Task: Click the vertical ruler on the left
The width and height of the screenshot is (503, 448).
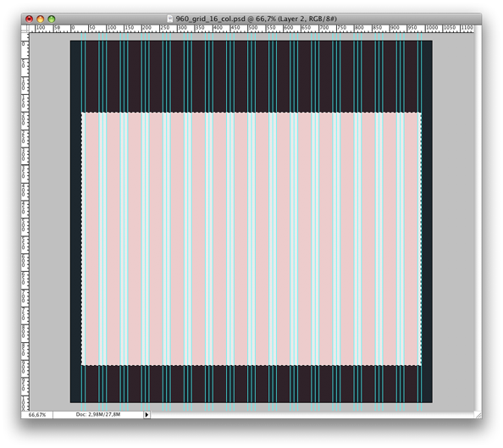Action: [x=25, y=221]
